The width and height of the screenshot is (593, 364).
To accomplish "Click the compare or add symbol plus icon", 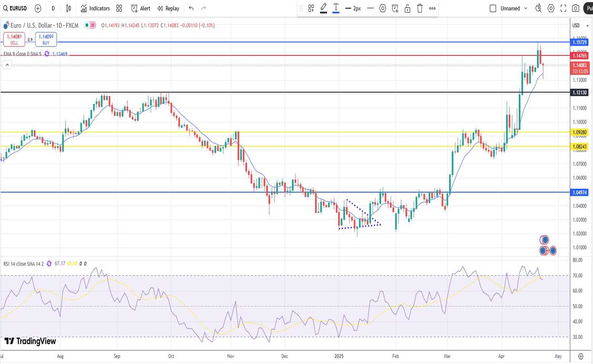I will 38,8.
